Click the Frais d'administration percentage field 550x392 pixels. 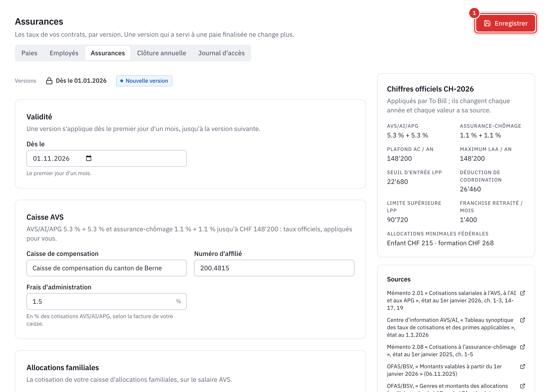pos(106,301)
